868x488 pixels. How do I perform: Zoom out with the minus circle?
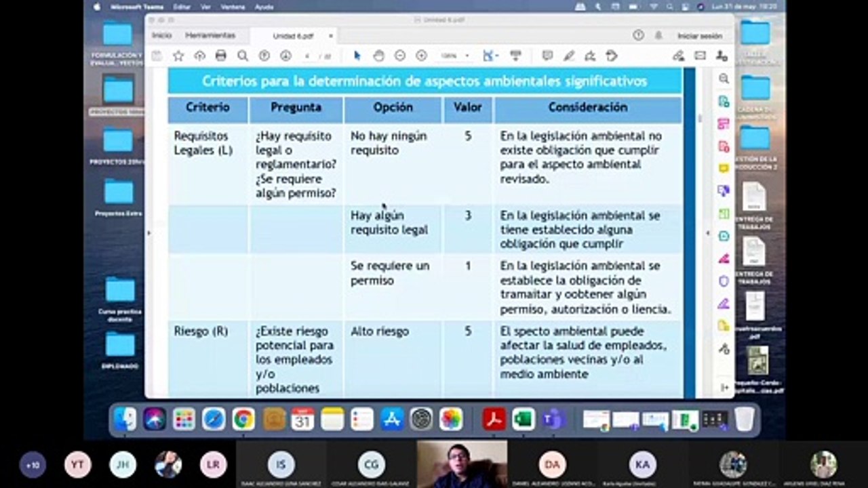pos(400,56)
